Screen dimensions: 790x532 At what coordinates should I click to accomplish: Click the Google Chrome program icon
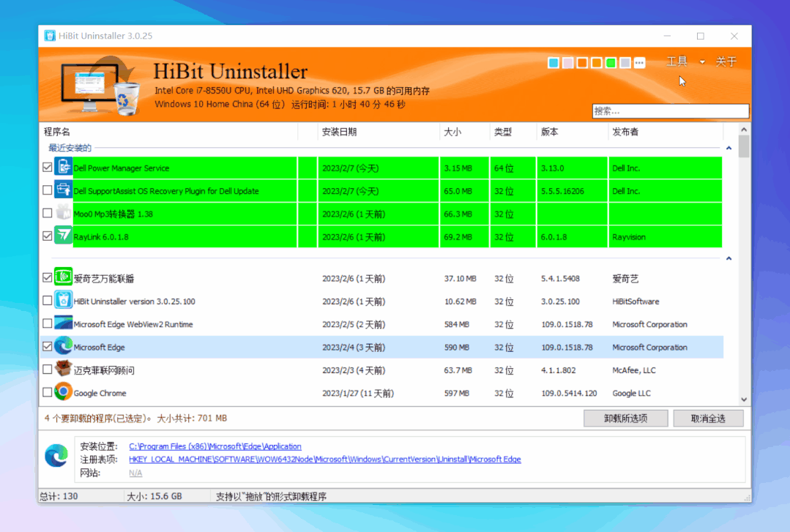(x=64, y=392)
